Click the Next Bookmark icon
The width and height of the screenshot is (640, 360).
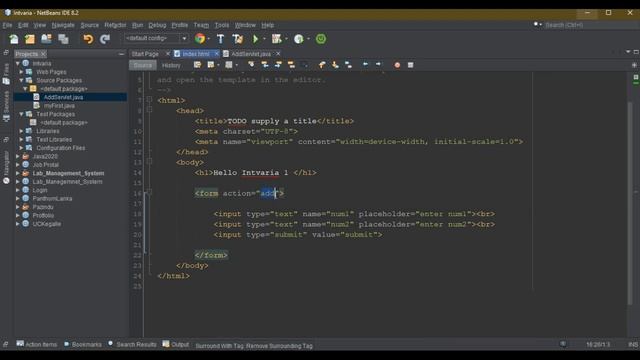point(335,65)
